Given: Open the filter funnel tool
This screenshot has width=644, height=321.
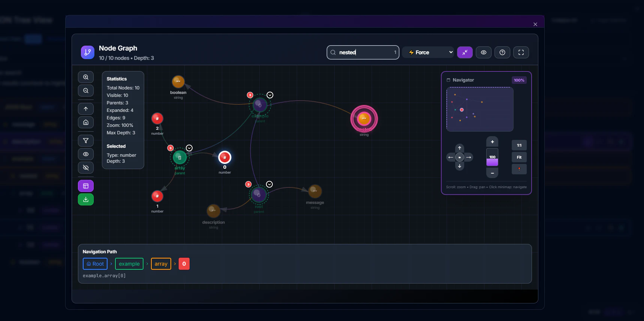Looking at the screenshot, I should pyautogui.click(x=86, y=141).
